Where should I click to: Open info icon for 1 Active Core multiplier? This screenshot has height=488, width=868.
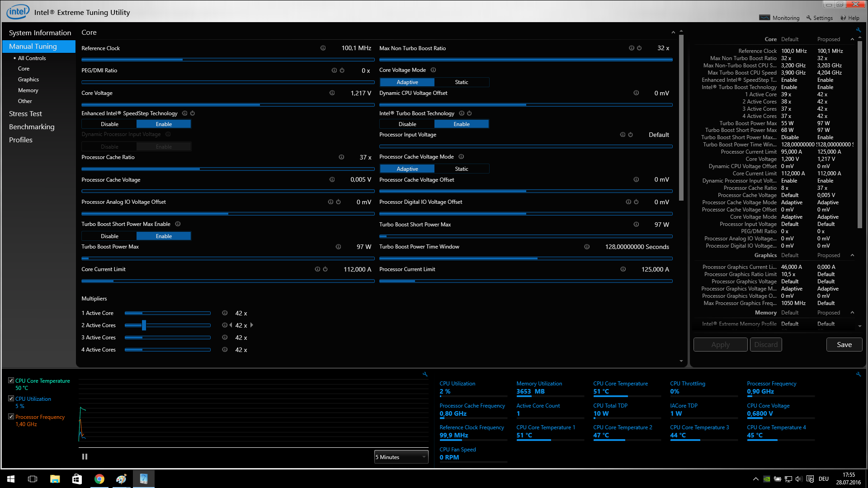pyautogui.click(x=225, y=313)
